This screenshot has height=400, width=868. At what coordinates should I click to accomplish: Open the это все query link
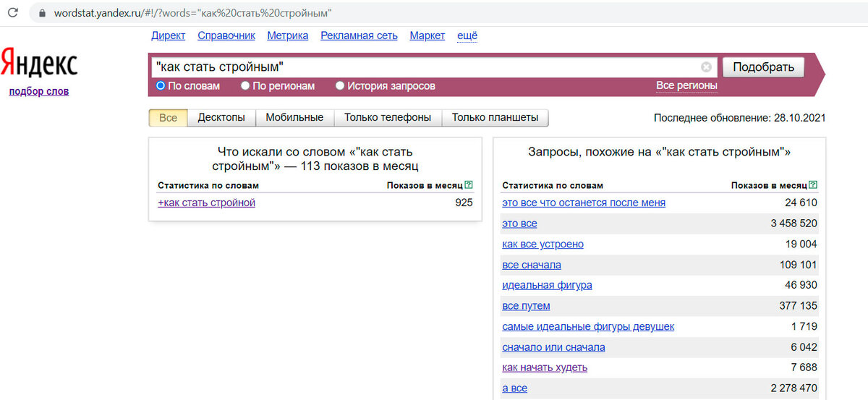(x=520, y=224)
